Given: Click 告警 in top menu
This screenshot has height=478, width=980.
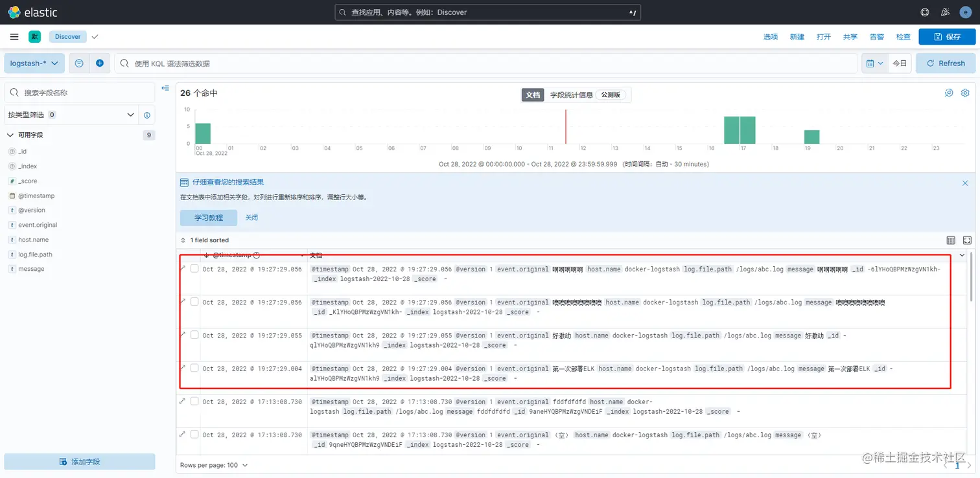Looking at the screenshot, I should (x=876, y=37).
